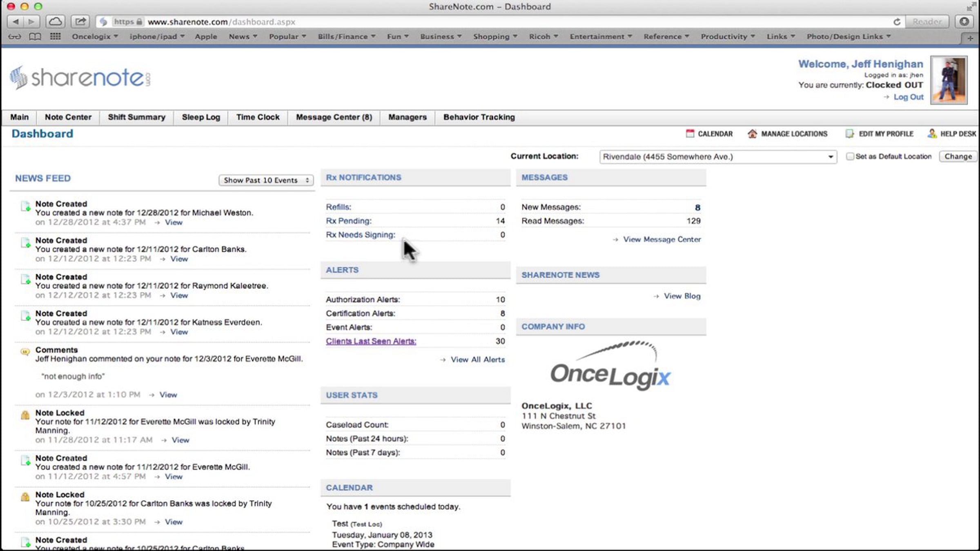Click the Change location button
The image size is (980, 551).
pos(958,156)
